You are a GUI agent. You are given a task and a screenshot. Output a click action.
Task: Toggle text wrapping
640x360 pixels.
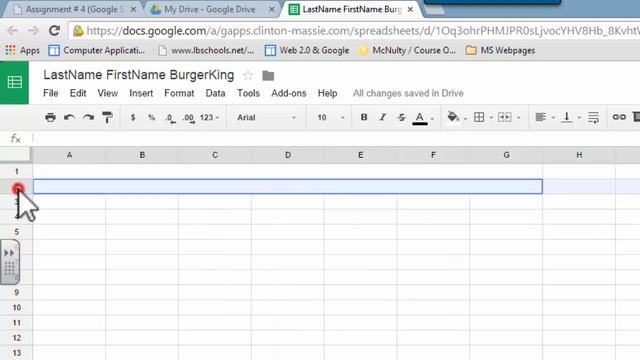[x=593, y=118]
